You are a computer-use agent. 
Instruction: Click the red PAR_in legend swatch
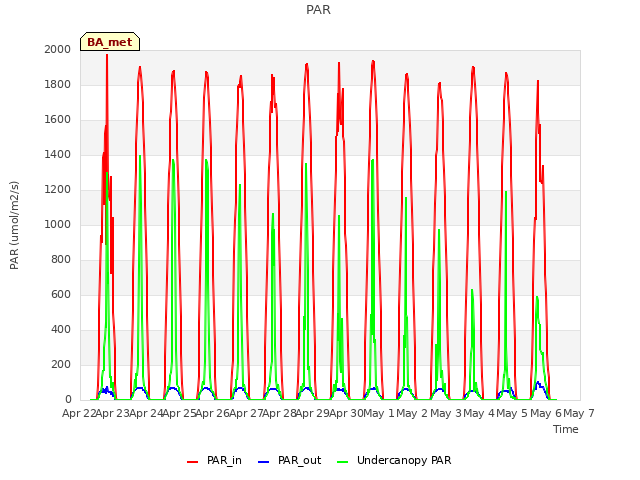point(192,462)
